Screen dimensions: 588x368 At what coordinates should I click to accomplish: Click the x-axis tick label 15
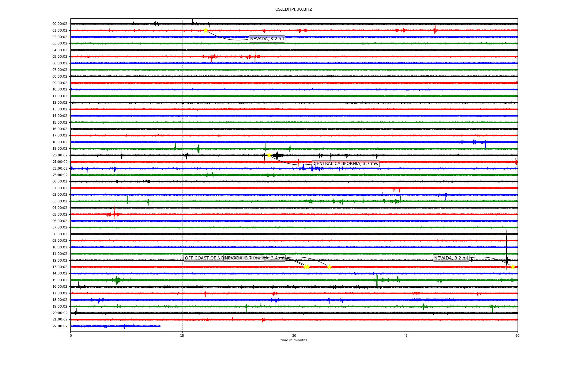(182, 335)
